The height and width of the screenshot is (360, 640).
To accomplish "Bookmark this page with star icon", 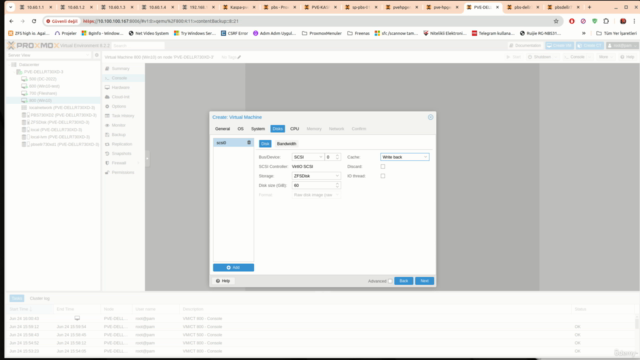I will click(556, 21).
